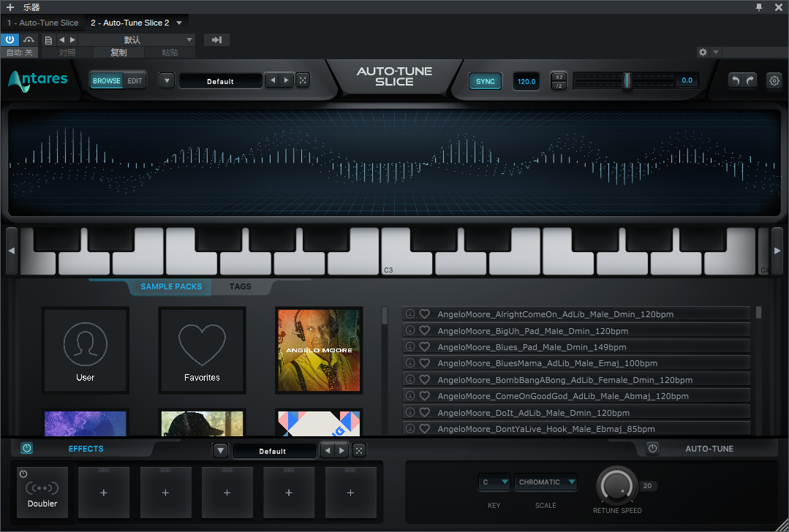This screenshot has width=789, height=532.
Task: Toggle AUTO-TUNE section power
Action: click(x=653, y=448)
